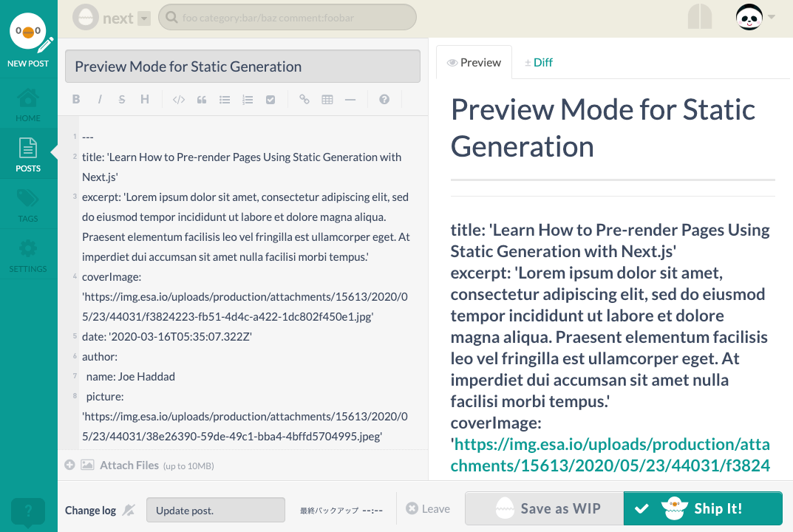Open the Tags section in sidebar
The image size is (793, 532).
coord(28,205)
